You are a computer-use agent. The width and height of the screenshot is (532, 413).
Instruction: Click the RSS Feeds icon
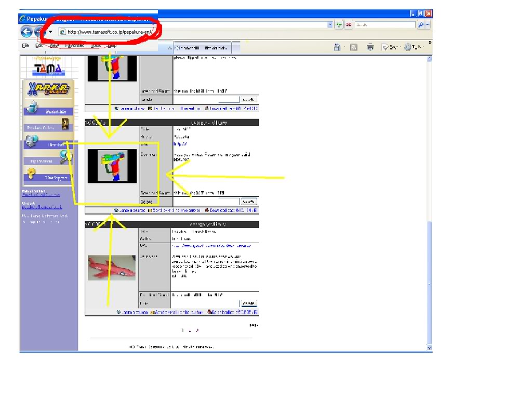click(353, 47)
